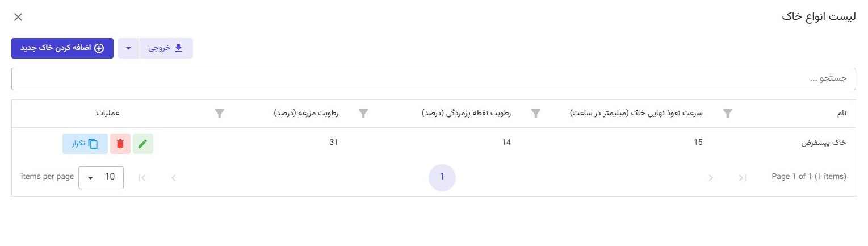This screenshot has height=246, width=868.
Task: Open filter for سرعت نفوذ نهایی خاک column
Action: [535, 114]
